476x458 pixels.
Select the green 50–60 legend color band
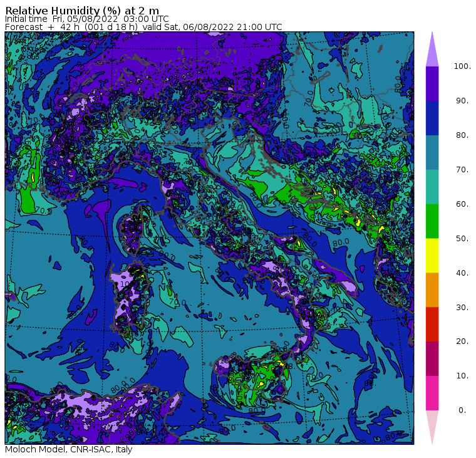432,221
